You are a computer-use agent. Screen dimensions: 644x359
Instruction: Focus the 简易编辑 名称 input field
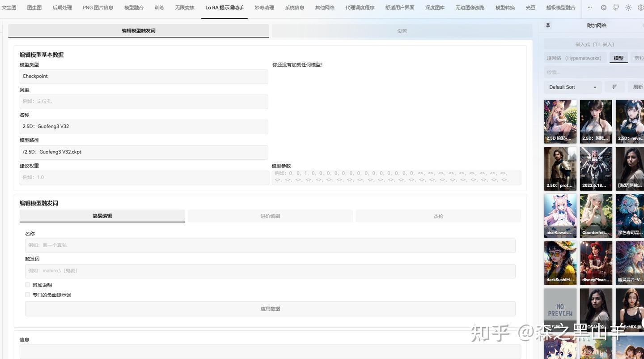pos(270,245)
